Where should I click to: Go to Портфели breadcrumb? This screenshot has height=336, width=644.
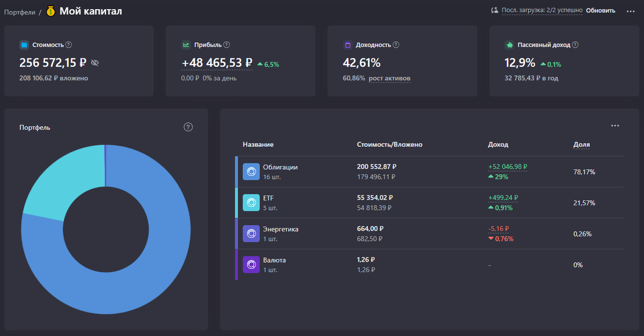pyautogui.click(x=19, y=11)
